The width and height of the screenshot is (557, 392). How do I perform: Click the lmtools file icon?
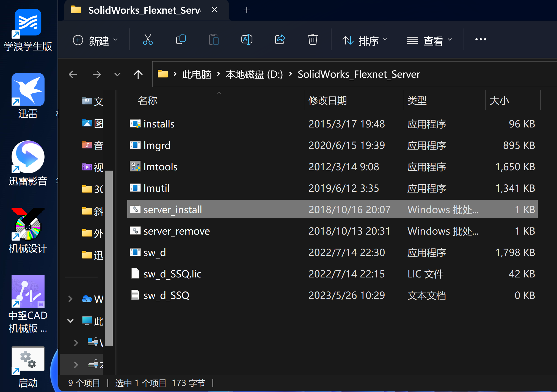pos(135,166)
